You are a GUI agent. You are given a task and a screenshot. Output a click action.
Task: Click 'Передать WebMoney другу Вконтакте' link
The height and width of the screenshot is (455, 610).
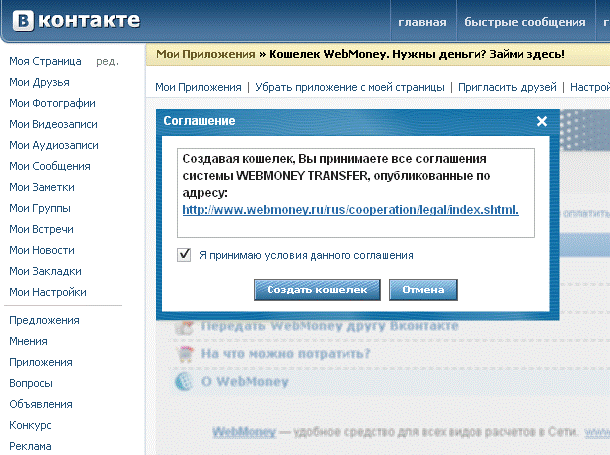330,326
